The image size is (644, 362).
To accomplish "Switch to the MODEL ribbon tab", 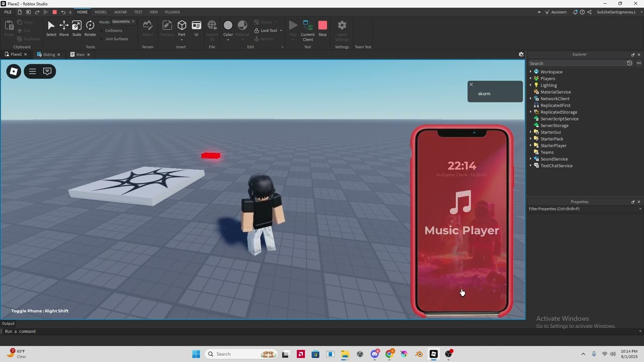I will pyautogui.click(x=101, y=12).
